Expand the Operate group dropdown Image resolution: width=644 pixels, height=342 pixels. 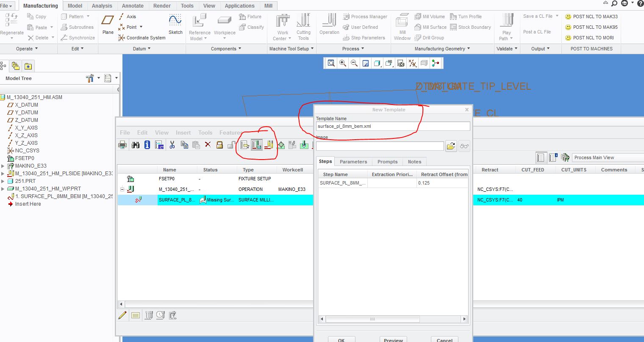[27, 49]
